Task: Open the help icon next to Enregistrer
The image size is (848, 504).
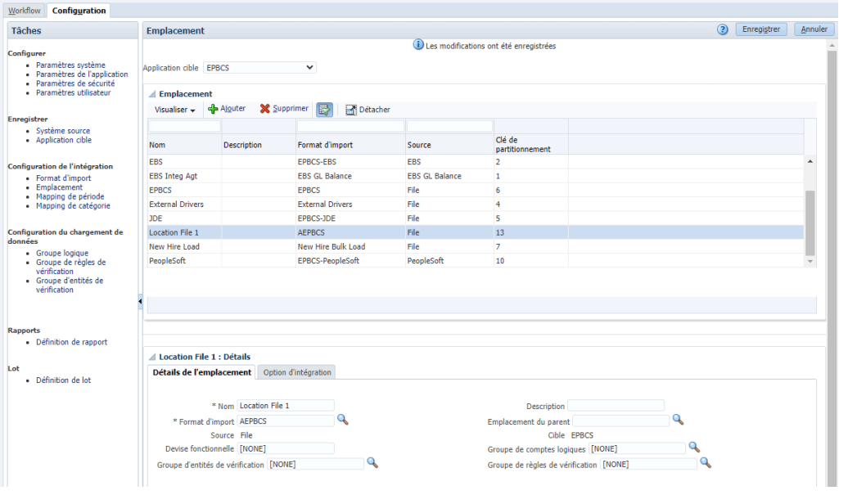Action: coord(723,29)
